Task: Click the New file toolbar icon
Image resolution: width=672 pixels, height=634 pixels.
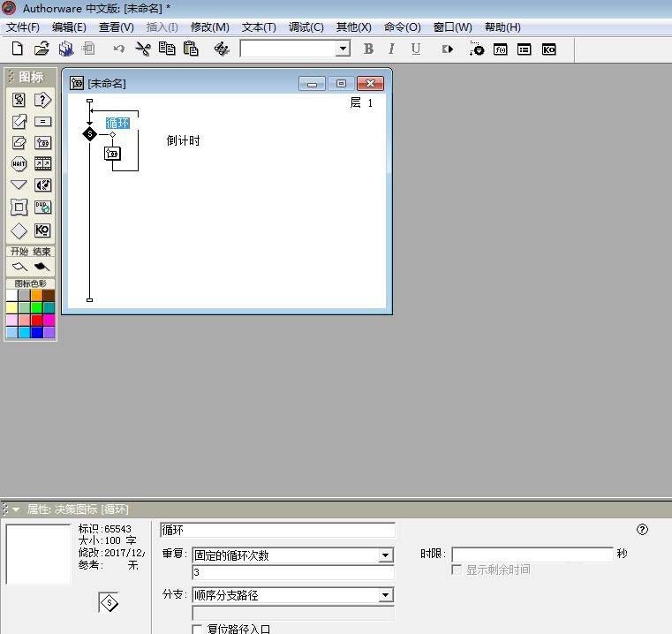Action: pyautogui.click(x=17, y=49)
